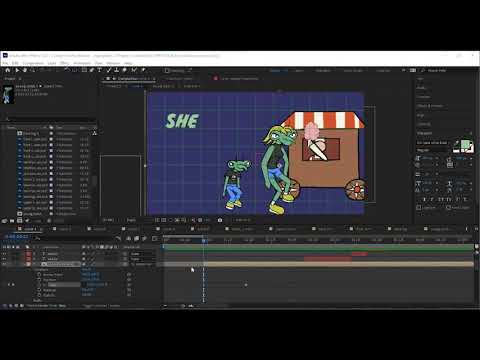Select the Home icon in toolbar
Viewport: 480px width, 360px height.
pos(8,70)
